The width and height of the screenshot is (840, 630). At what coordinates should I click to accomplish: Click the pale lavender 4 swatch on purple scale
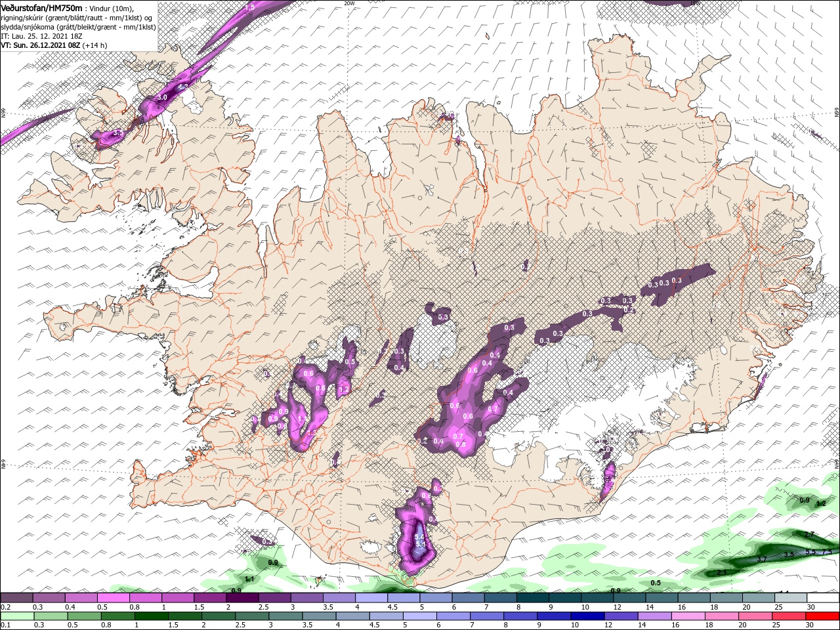371,597
